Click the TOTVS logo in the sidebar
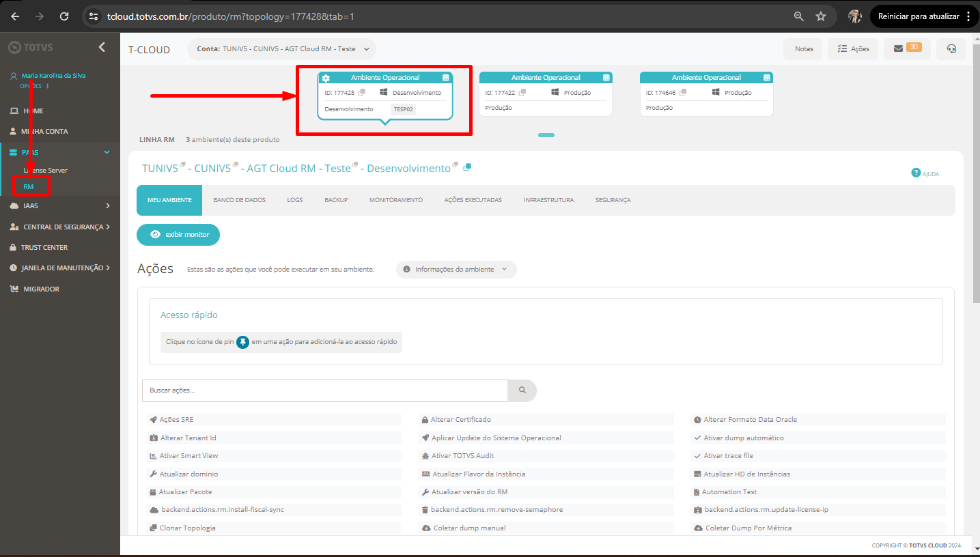Image resolution: width=980 pixels, height=557 pixels. pos(31,47)
